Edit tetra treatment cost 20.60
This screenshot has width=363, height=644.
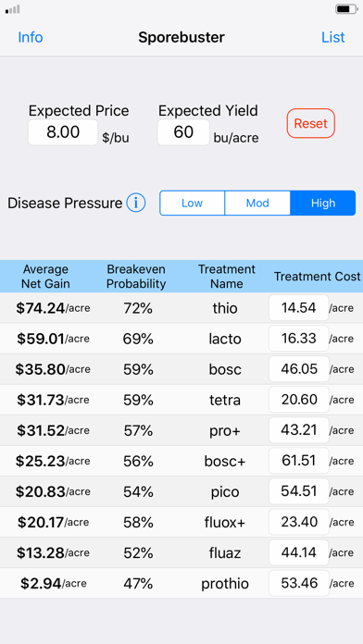[x=299, y=400]
